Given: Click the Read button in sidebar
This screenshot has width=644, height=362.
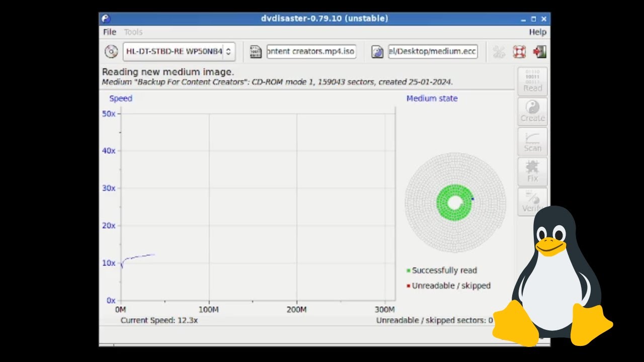Looking at the screenshot, I should pos(533,81).
